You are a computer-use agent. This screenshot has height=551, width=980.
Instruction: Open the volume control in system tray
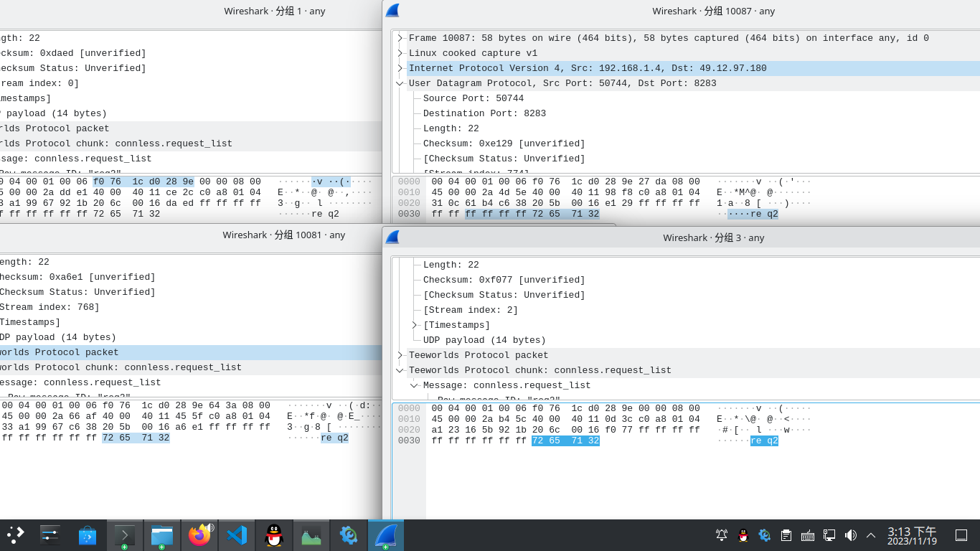point(851,535)
